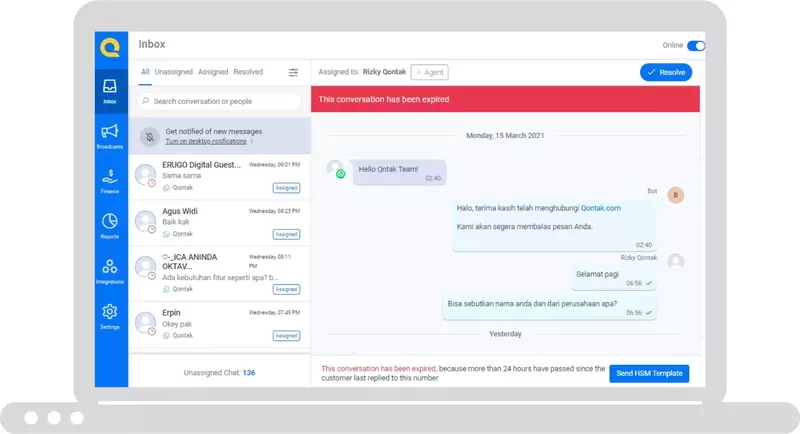
Task: Click Assigned badge on Agus Widi row
Action: 286,235
